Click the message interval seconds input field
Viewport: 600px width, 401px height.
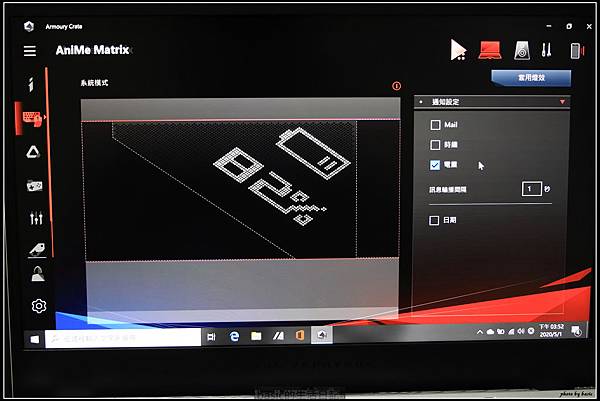pos(532,189)
